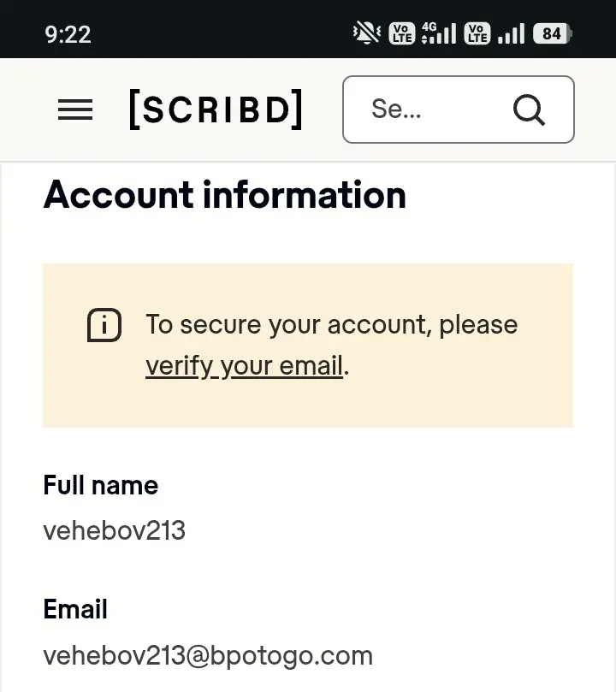Screen dimensions: 616x692
Task: Tap the second VoLTE status icon
Action: pos(477,33)
